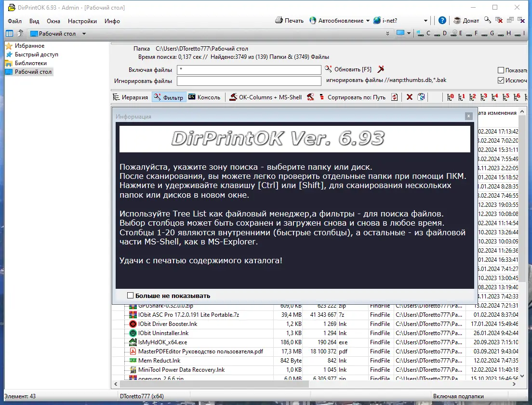The height and width of the screenshot is (405, 532).
Task: Click the cascade windows icon in top toolbar
Action: click(510, 20)
